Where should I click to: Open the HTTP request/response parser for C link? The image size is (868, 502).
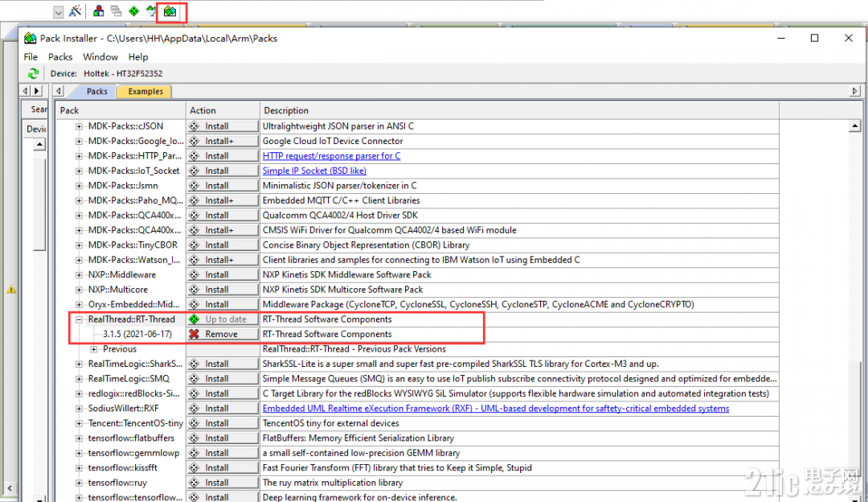tap(331, 156)
